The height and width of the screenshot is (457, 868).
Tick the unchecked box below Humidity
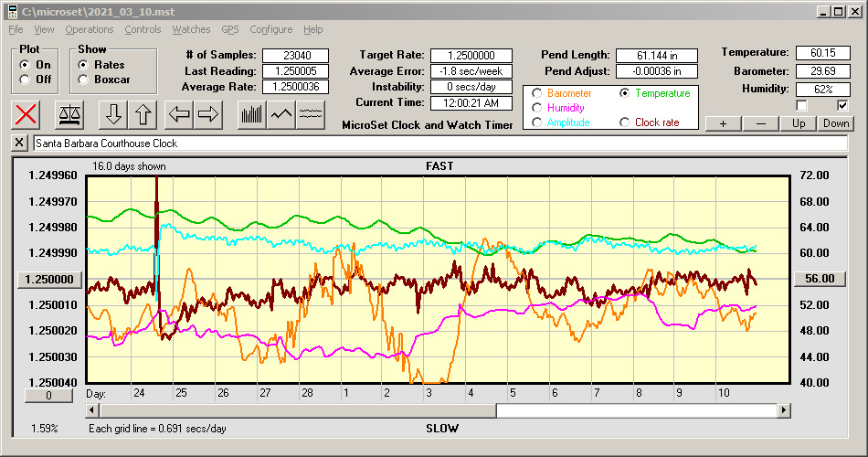tap(800, 106)
